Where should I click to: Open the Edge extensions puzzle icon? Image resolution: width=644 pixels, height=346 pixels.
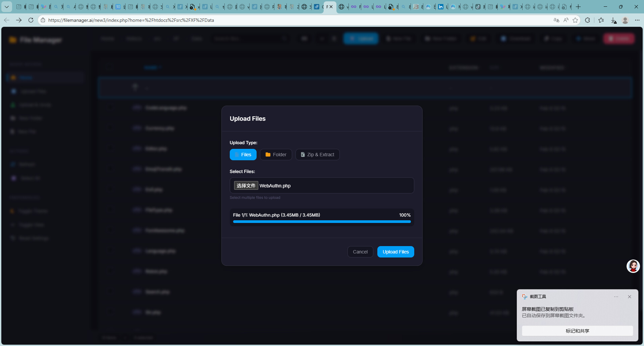click(587, 20)
